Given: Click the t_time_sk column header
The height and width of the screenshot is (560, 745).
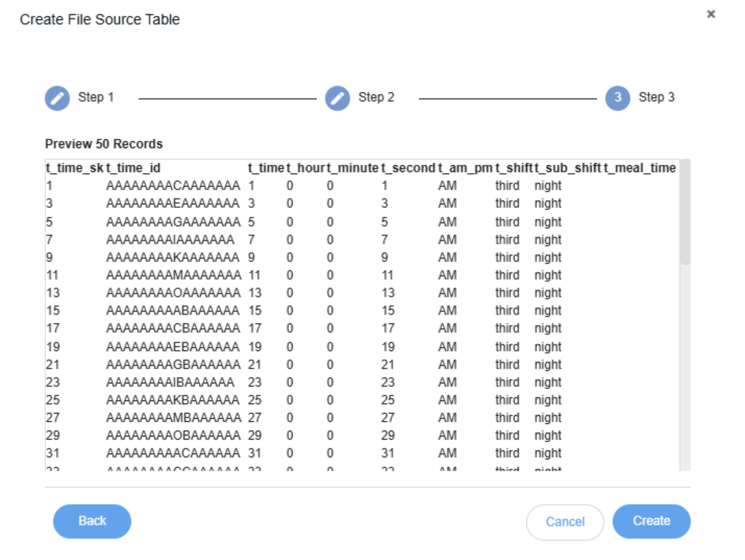Looking at the screenshot, I should [x=74, y=168].
